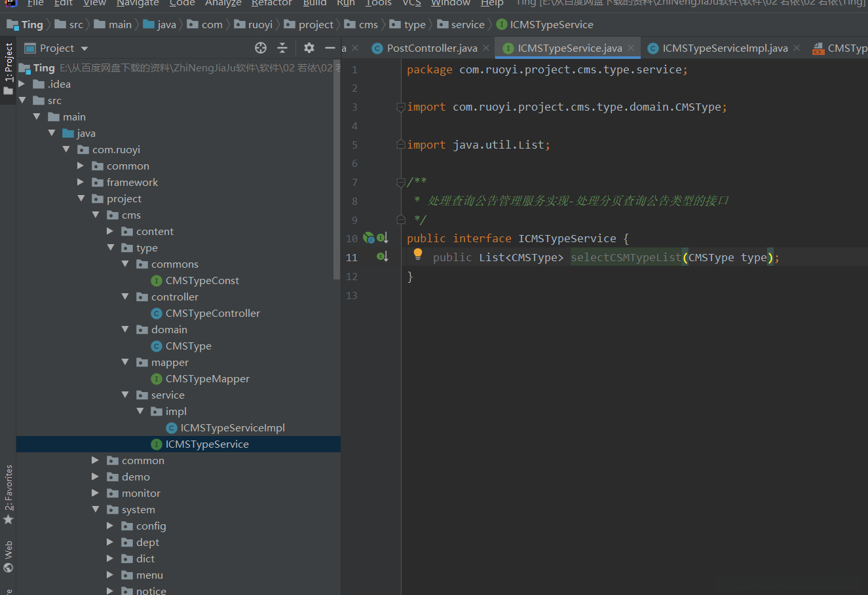Click the Collapse All icon in Project panel
The width and height of the screenshot is (868, 595).
(x=282, y=48)
